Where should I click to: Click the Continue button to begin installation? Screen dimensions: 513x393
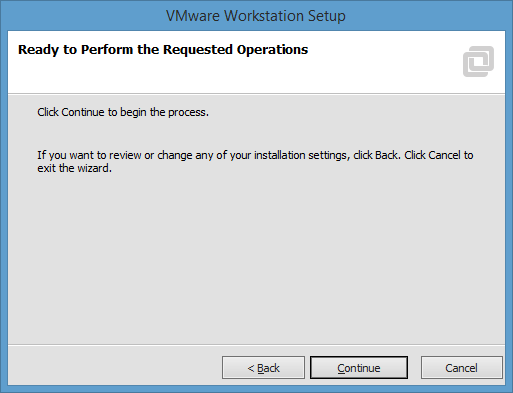coord(359,368)
